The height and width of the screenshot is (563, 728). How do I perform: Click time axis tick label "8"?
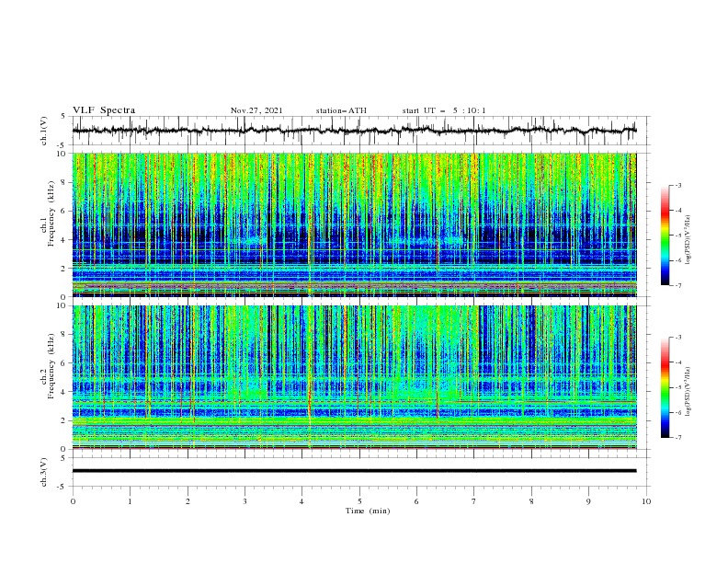(531, 501)
